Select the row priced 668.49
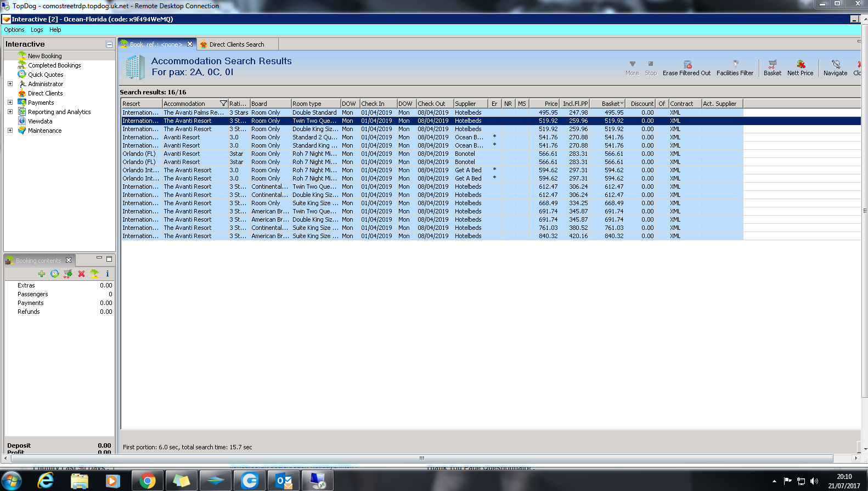 (432, 203)
